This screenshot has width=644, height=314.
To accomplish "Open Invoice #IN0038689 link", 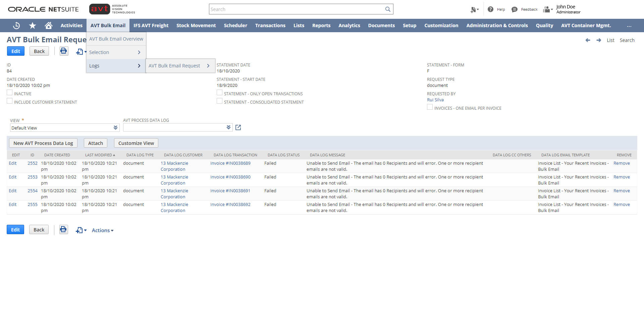I will pyautogui.click(x=231, y=163).
